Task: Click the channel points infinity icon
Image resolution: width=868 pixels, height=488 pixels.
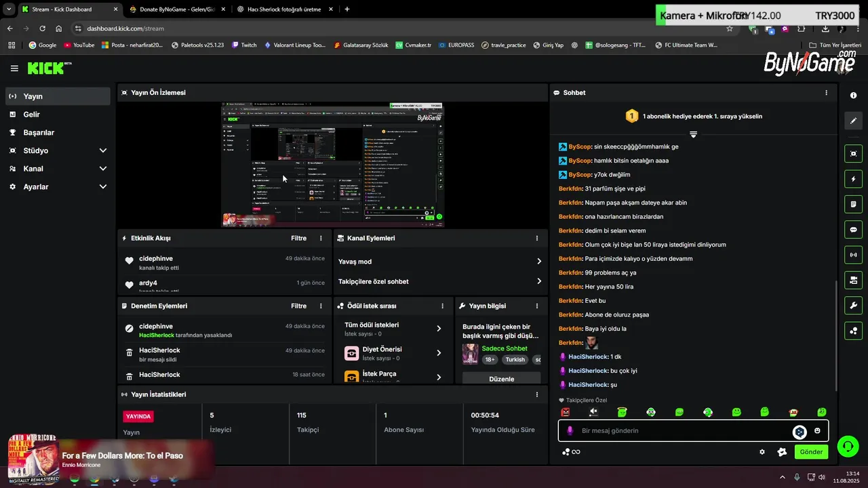Action: pyautogui.click(x=571, y=452)
